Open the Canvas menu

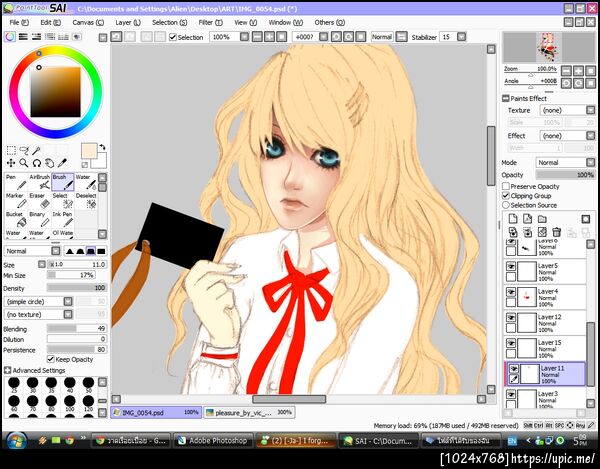tap(88, 23)
